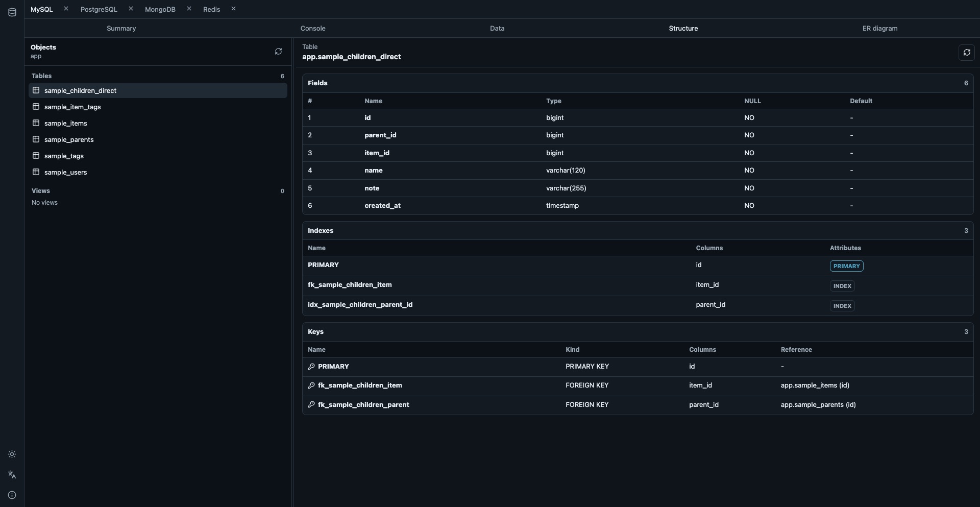Select the sample_tags table

tap(158, 156)
